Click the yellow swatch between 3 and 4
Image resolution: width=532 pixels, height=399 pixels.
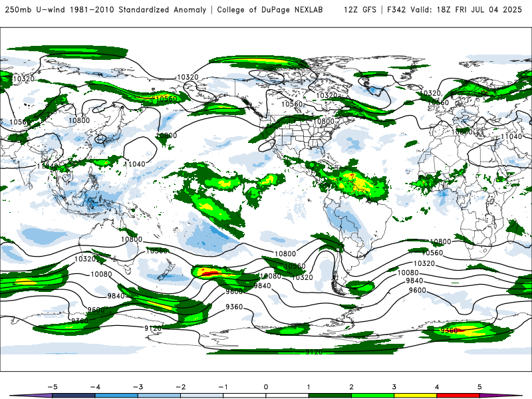click(416, 396)
